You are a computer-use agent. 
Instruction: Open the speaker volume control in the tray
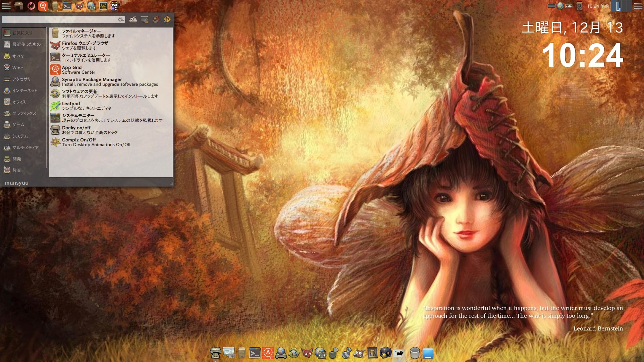(579, 6)
